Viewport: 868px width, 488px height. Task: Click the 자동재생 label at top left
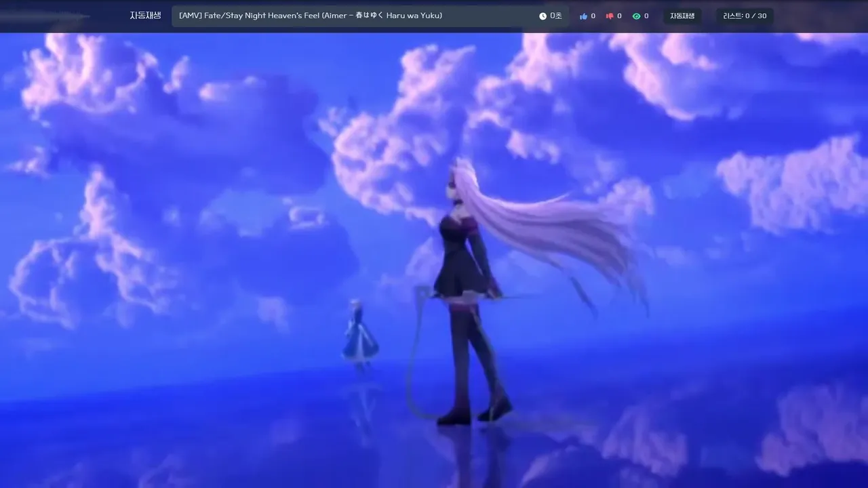pyautogui.click(x=145, y=16)
